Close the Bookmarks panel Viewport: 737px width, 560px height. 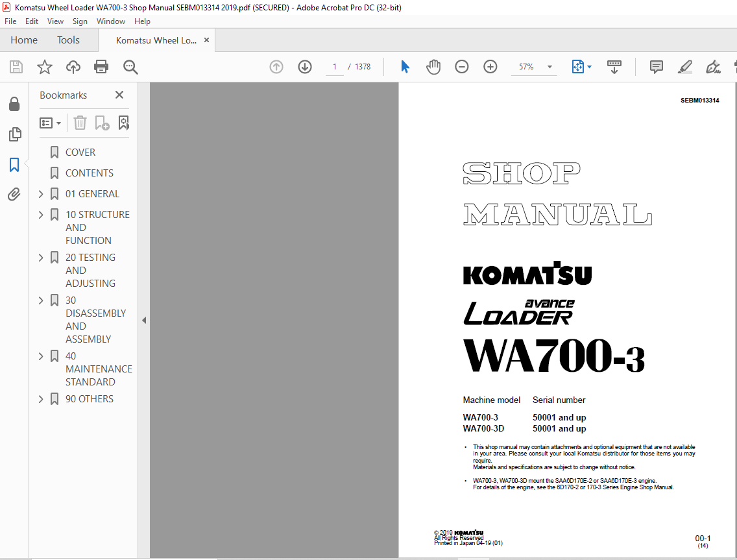119,95
